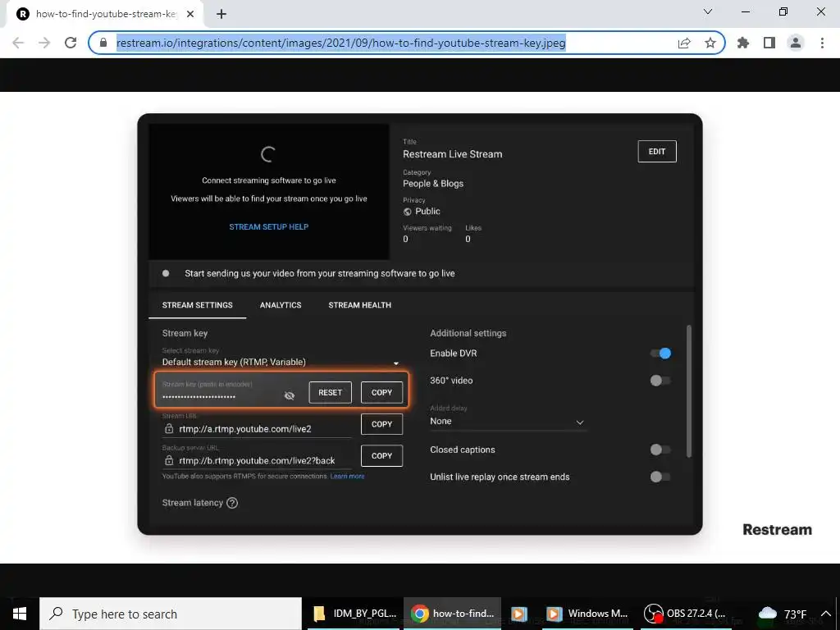
Task: Click STREAM SETUP HELP link
Action: (269, 226)
